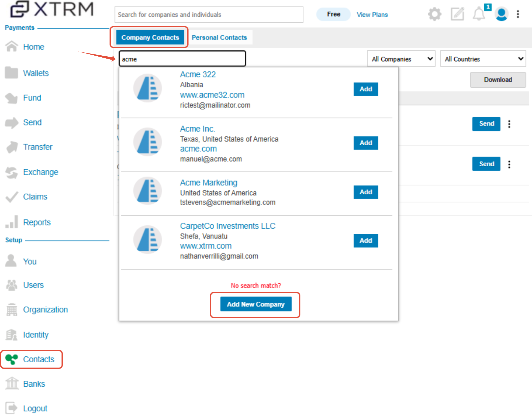Expand the All Countries dropdown
Viewport: 532px width, 416px height.
pos(483,59)
